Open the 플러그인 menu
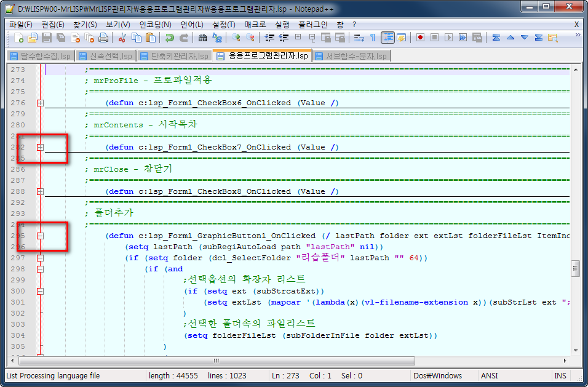The width and height of the screenshot is (588, 387). (x=312, y=25)
